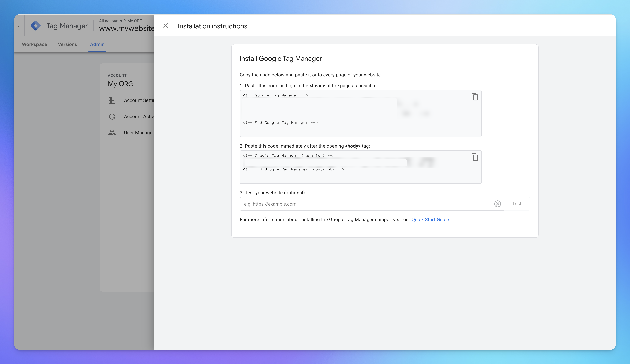Open User Management via the people icon
Image resolution: width=630 pixels, height=364 pixels.
pos(112,132)
